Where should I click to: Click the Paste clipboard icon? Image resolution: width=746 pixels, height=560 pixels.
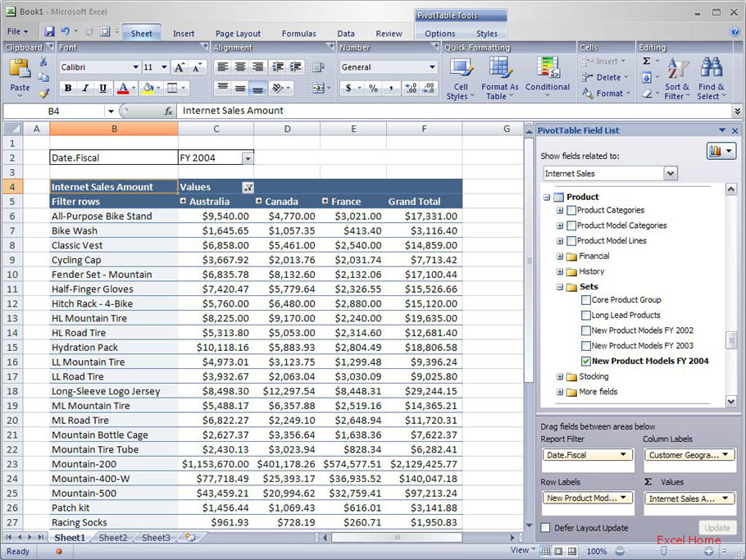pos(20,68)
